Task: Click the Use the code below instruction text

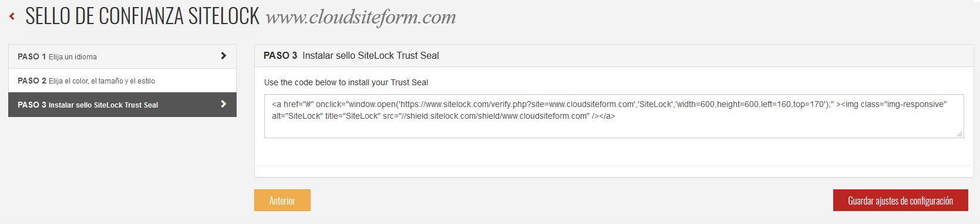Action: pyautogui.click(x=346, y=82)
